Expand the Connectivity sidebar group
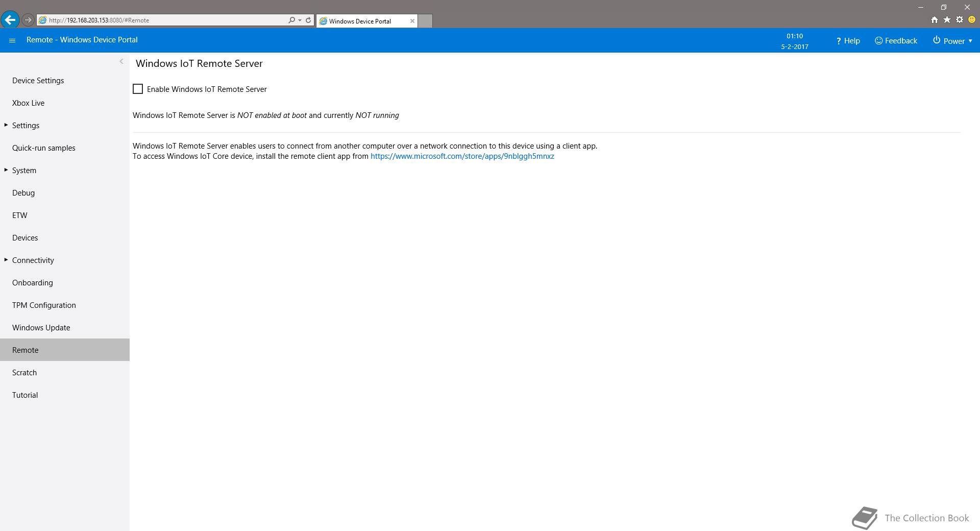Screen dimensions: 980x531 click(6, 260)
